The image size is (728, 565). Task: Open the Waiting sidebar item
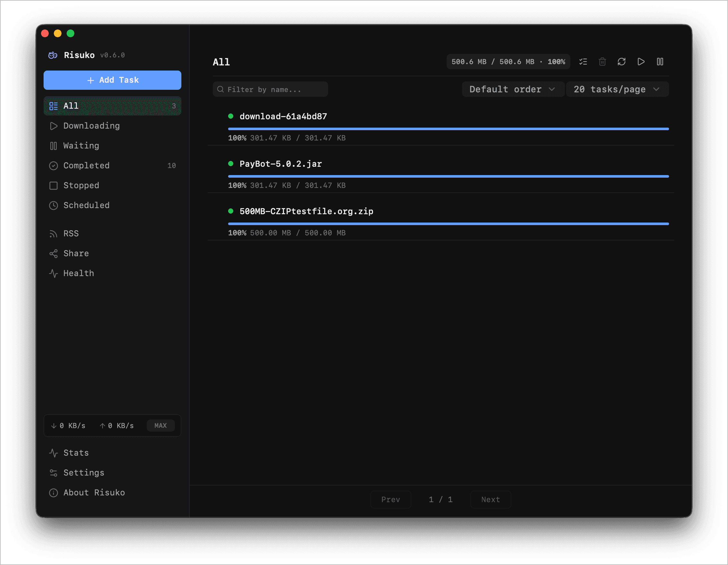[x=112, y=146]
